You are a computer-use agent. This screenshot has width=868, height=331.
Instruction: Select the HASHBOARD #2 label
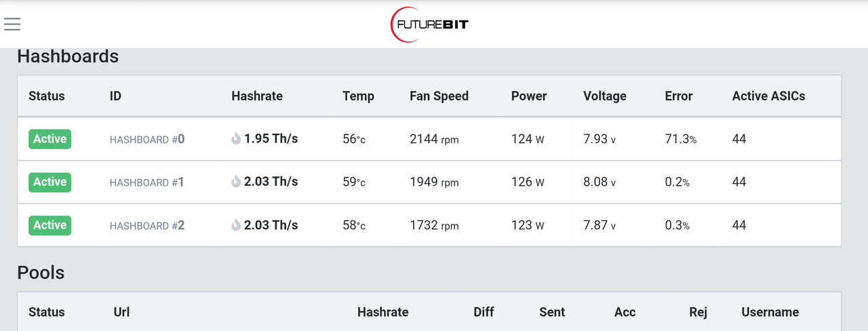point(147,225)
